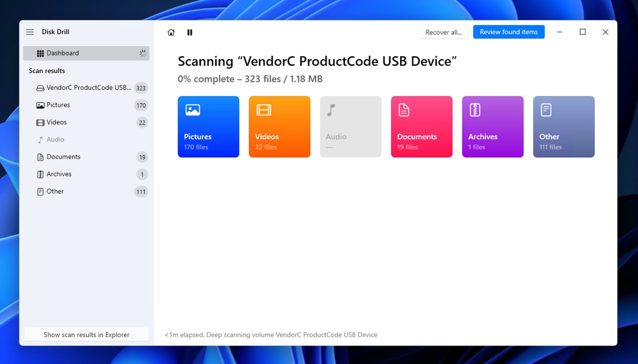Pause the ongoing scan

tap(190, 32)
